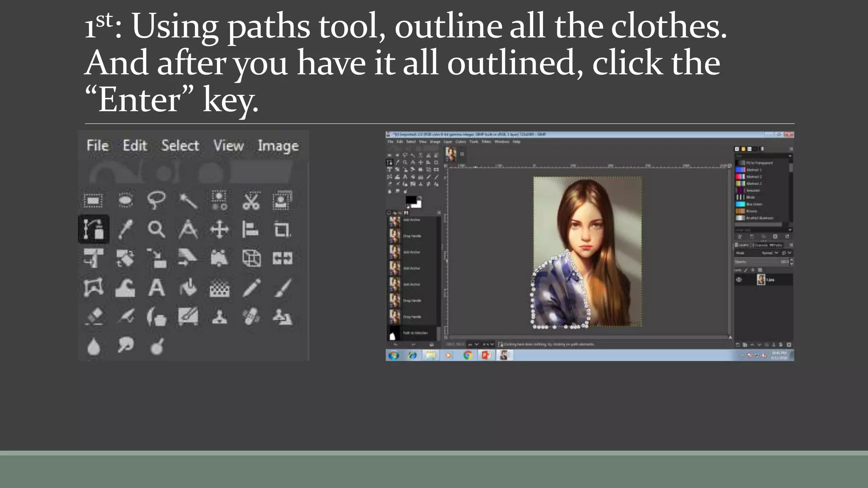This screenshot has width=868, height=488.
Task: Click delete layer button in Layers panel
Action: pyautogui.click(x=789, y=345)
